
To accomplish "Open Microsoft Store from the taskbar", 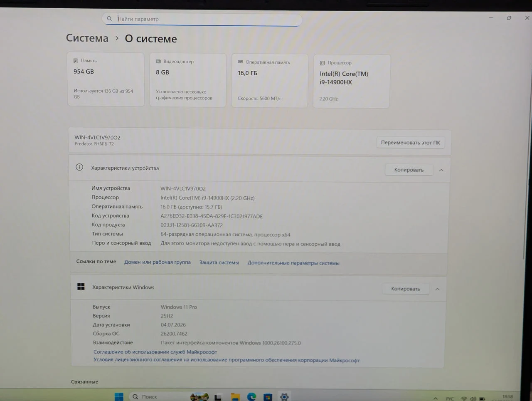I will (268, 397).
